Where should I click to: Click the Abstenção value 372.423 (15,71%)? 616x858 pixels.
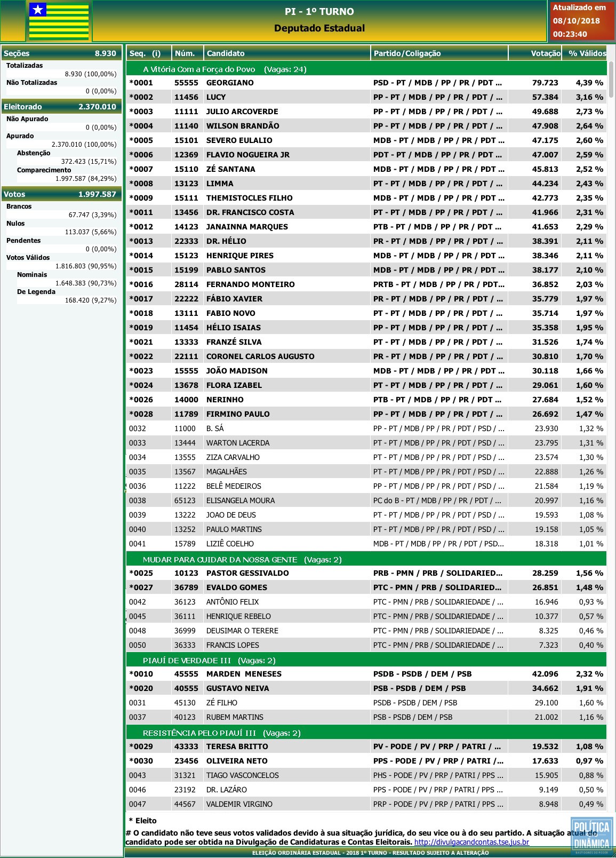pos(89,162)
